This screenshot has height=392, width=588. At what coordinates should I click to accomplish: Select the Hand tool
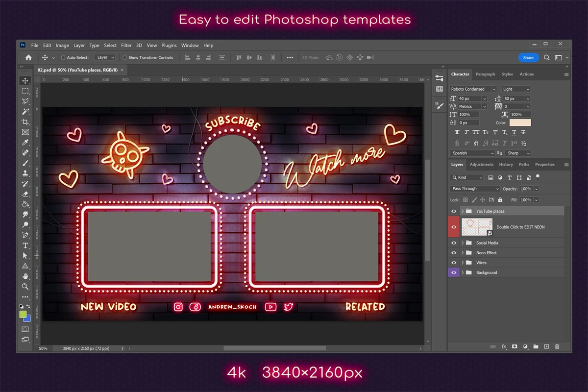pos(25,276)
